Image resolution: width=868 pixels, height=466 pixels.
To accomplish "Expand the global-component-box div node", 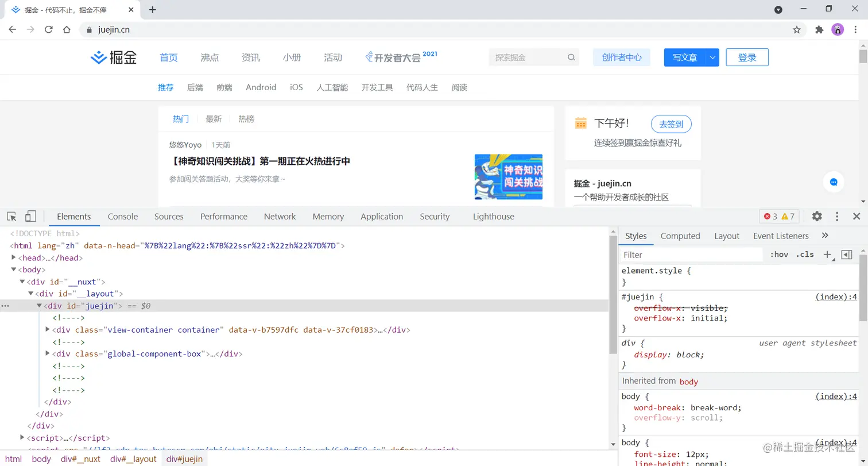I will (x=48, y=354).
